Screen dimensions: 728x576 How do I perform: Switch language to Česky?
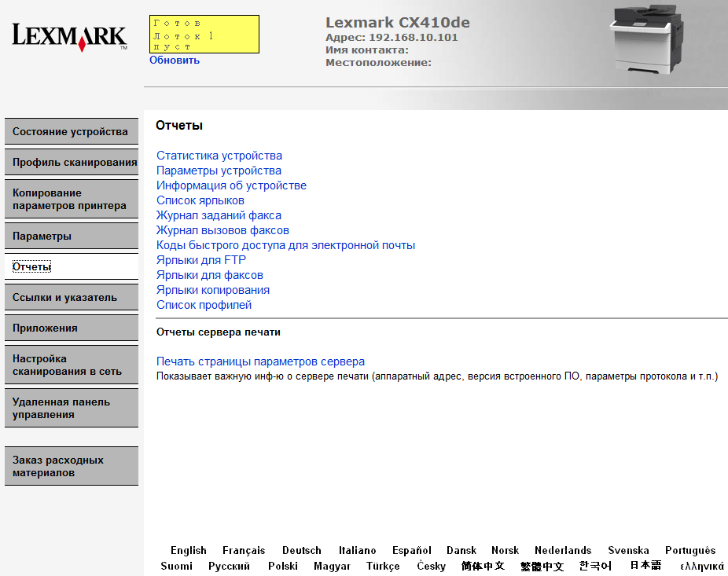click(432, 567)
